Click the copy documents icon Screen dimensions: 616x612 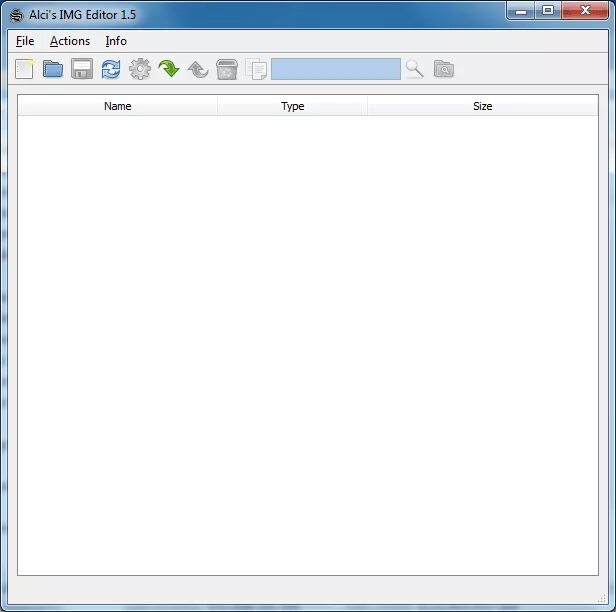[256, 69]
